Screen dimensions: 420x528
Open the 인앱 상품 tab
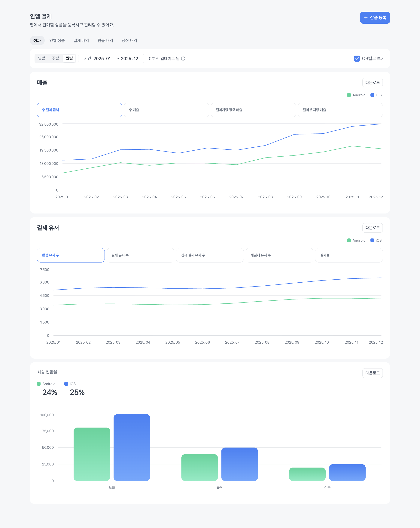(57, 40)
